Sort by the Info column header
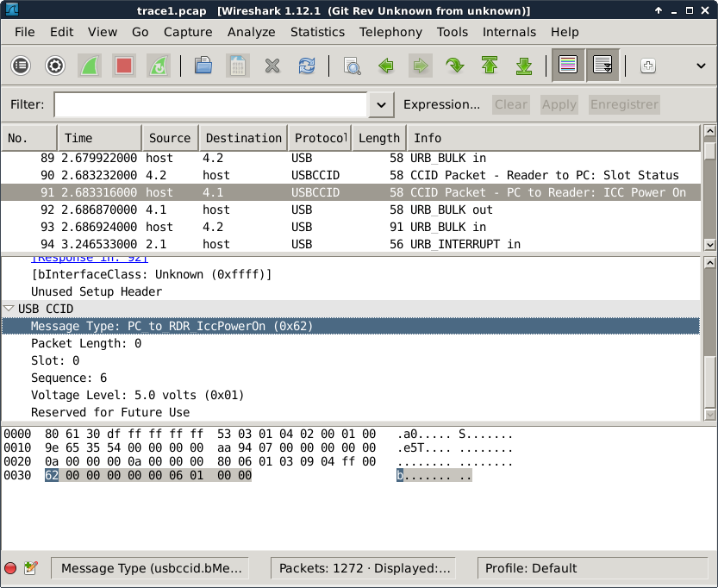 [553, 138]
